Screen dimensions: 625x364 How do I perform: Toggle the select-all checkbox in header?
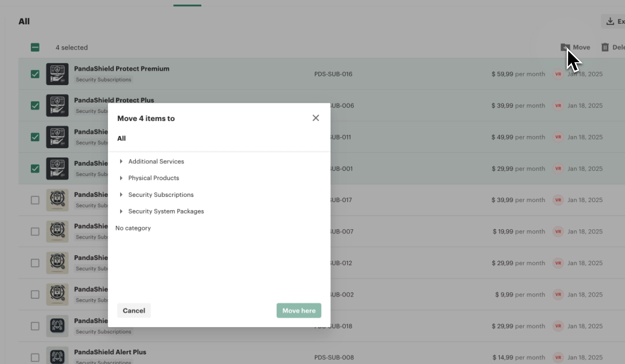[35, 48]
